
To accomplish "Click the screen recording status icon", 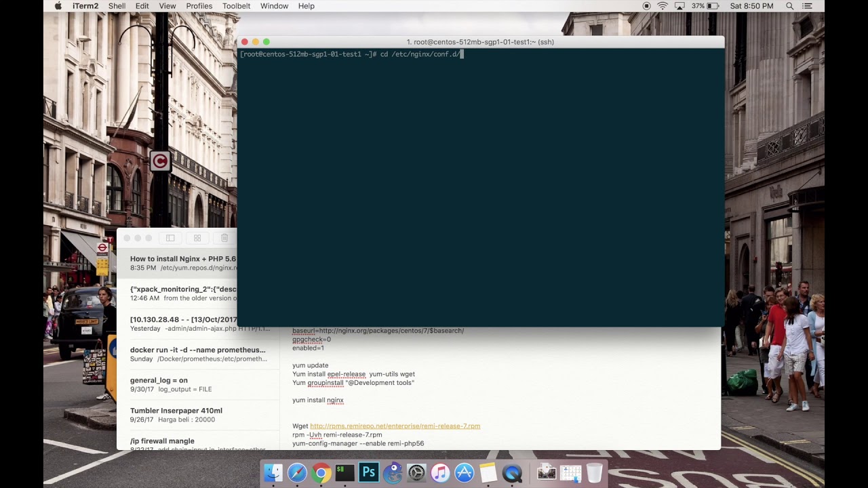I will pos(646,6).
